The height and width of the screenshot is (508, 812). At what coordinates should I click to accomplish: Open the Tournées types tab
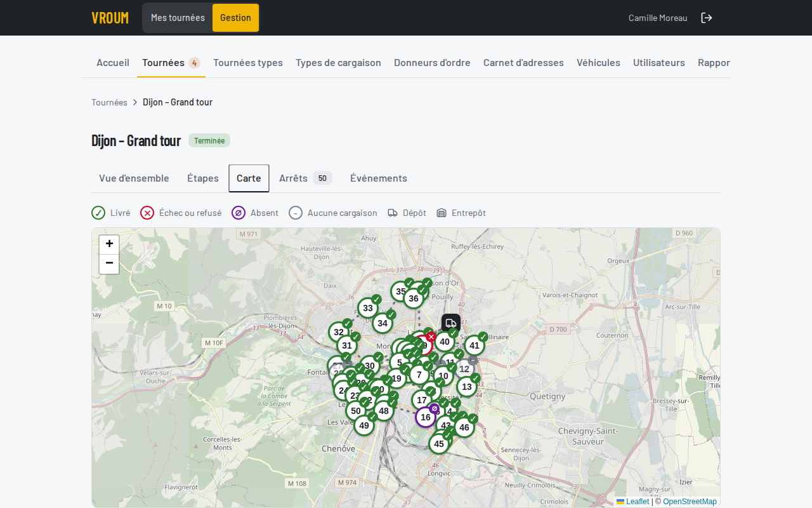pos(248,62)
